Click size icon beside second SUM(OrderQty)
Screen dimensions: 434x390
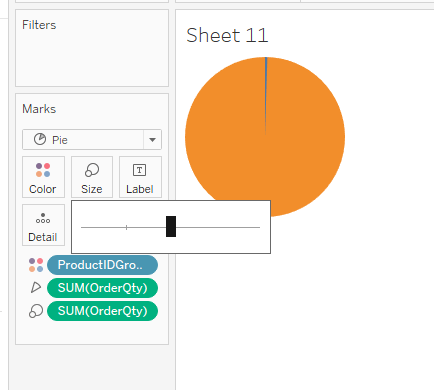pyautogui.click(x=36, y=311)
